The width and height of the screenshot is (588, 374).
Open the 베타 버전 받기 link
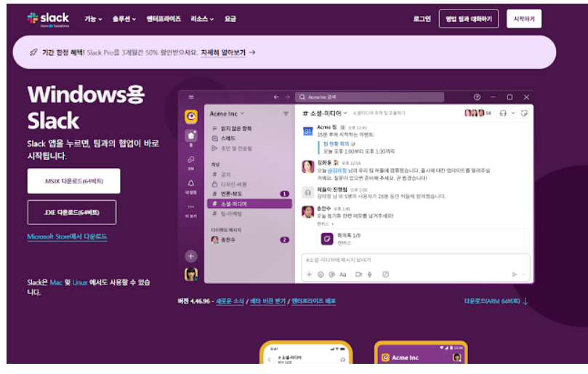[x=267, y=301]
